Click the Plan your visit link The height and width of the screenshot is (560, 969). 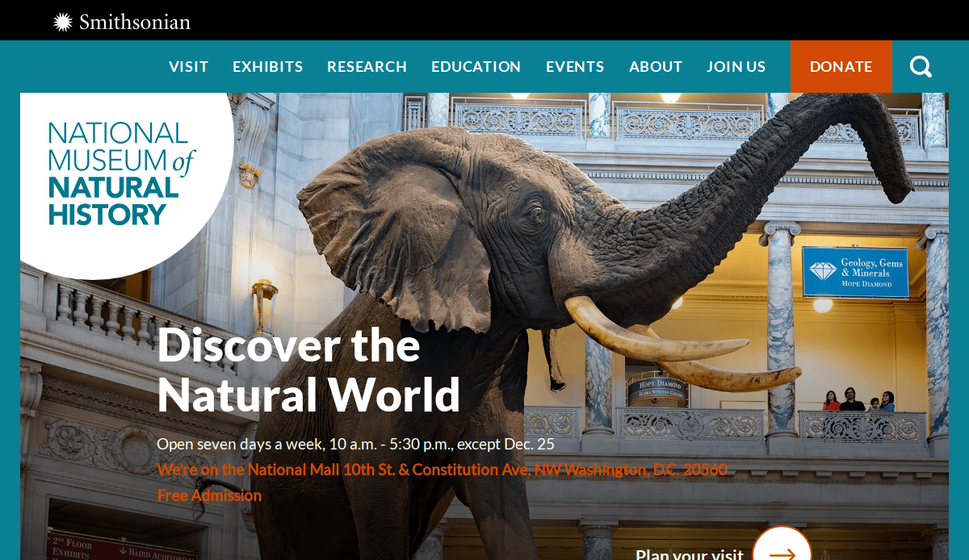(x=690, y=553)
